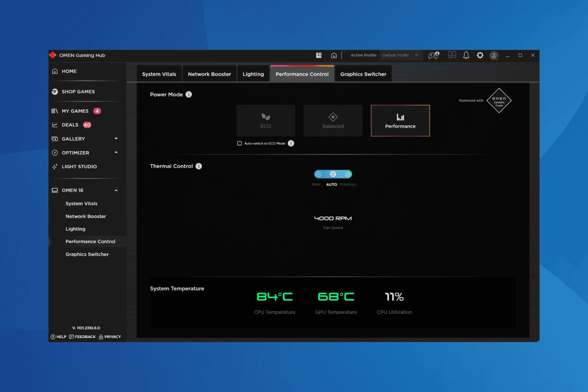Viewport: 588px width, 392px height.
Task: Select System Vitals in the sidebar
Action: 82,204
